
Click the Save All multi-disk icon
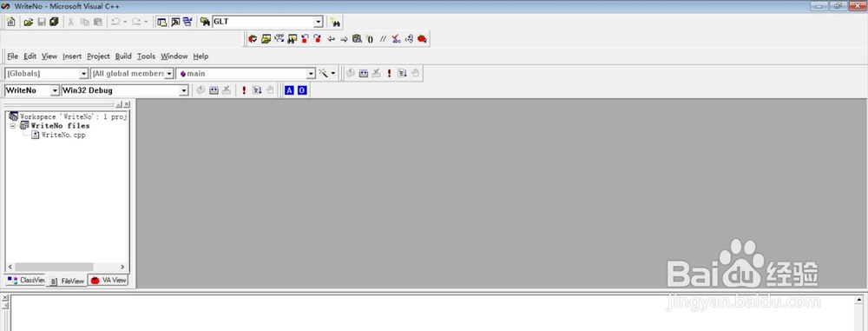[54, 23]
